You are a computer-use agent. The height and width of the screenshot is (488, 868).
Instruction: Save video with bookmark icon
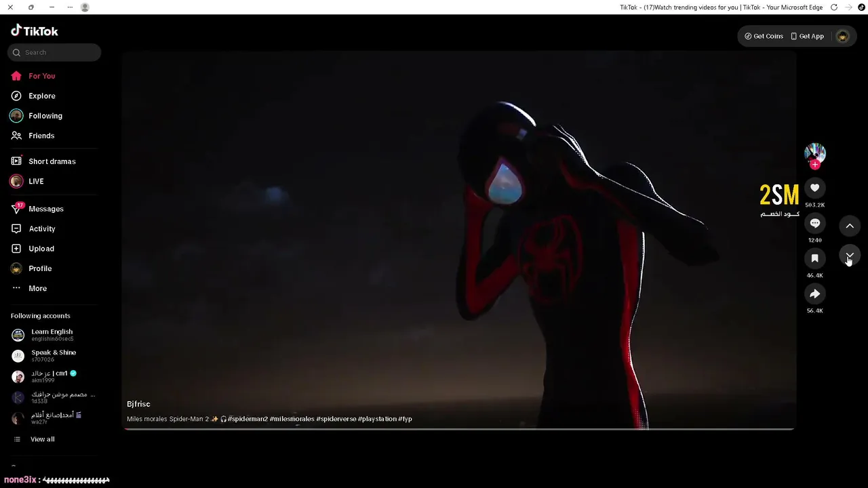click(815, 258)
